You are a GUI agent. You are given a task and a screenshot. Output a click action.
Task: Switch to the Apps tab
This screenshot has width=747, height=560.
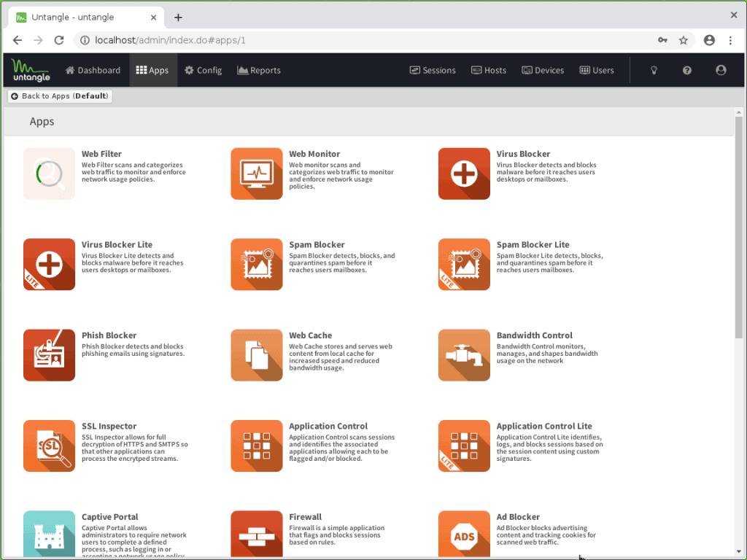(x=152, y=70)
